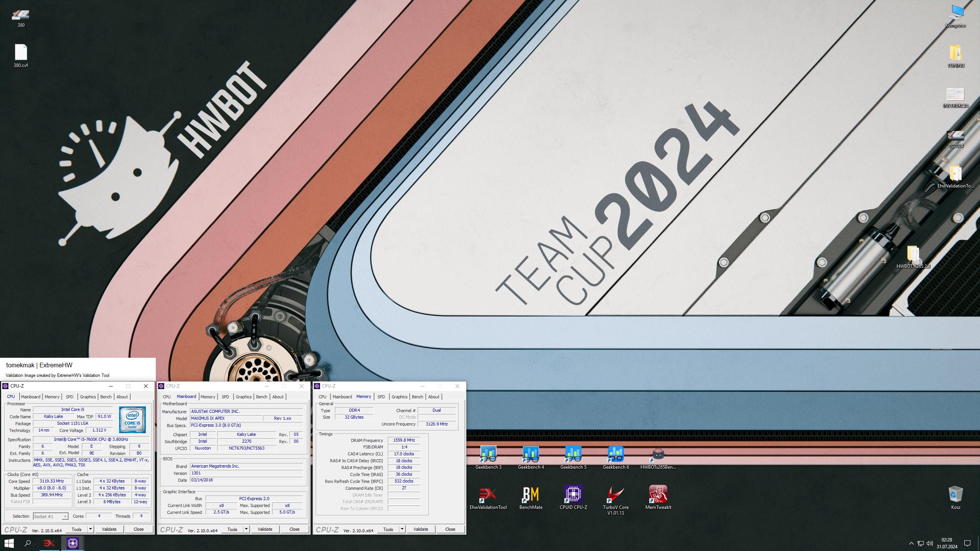Click Validate in the Memory window
980x551 pixels.
[421, 529]
